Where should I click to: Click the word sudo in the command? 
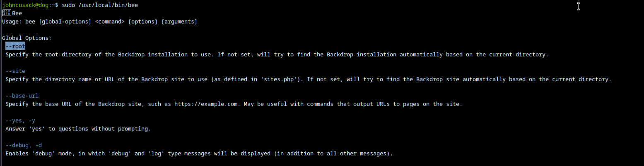click(x=69, y=5)
